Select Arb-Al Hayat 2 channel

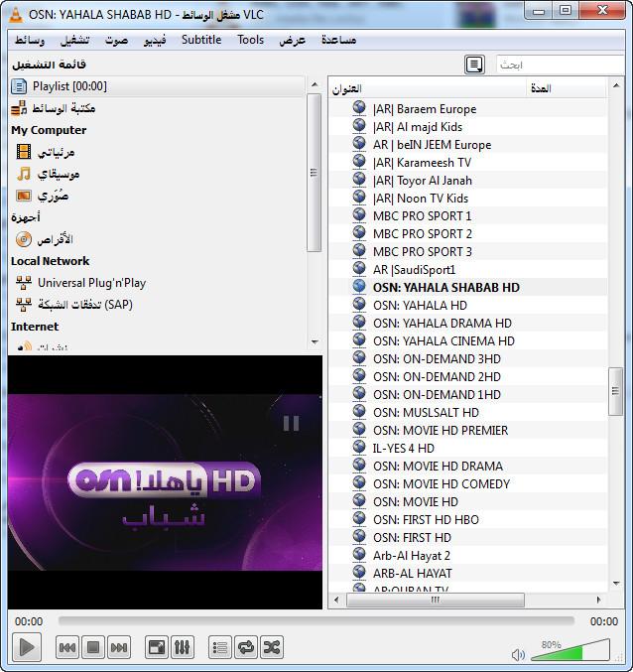tap(468, 556)
